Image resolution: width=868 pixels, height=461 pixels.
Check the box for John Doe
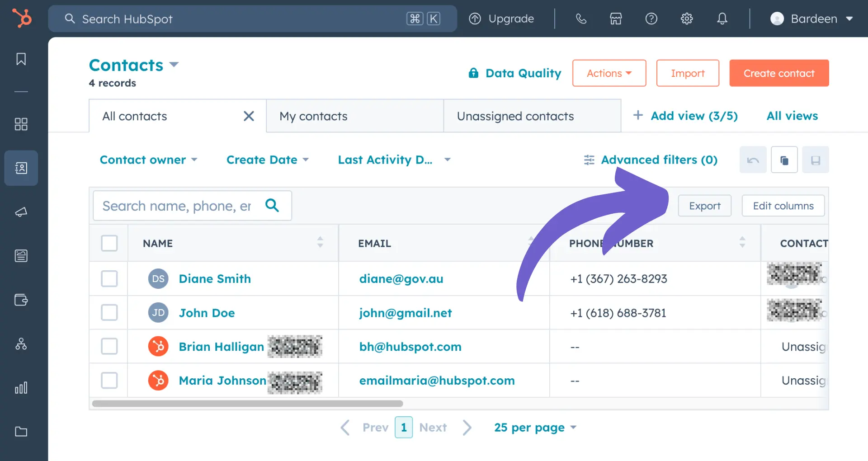[x=109, y=312]
